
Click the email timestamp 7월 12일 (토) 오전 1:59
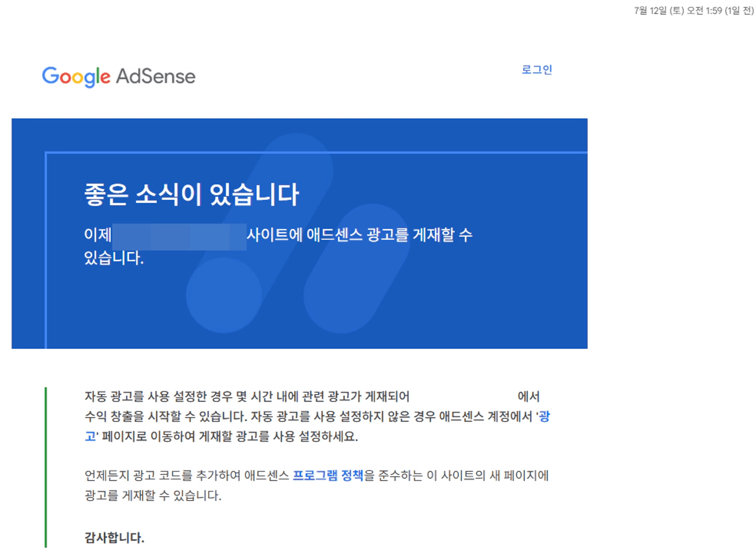click(678, 10)
